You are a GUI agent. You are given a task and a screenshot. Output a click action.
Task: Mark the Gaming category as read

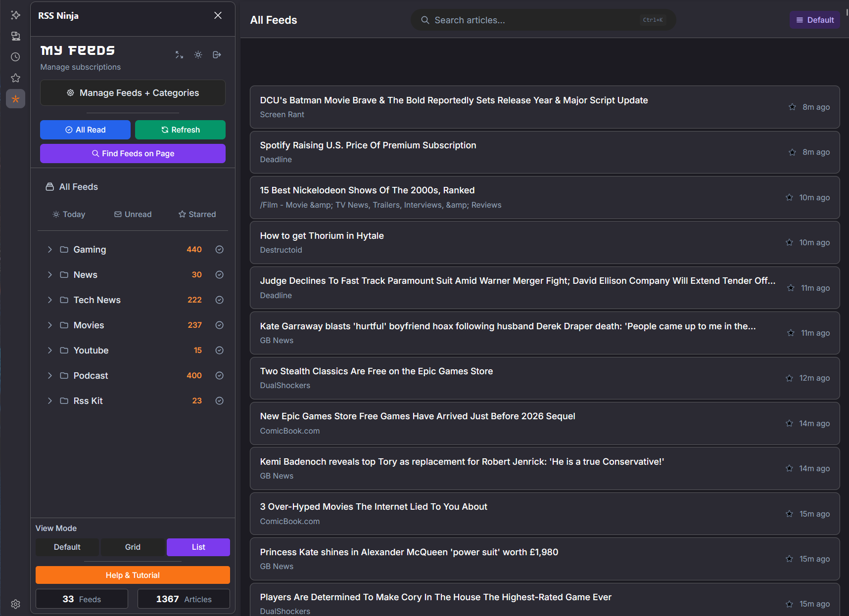219,249
